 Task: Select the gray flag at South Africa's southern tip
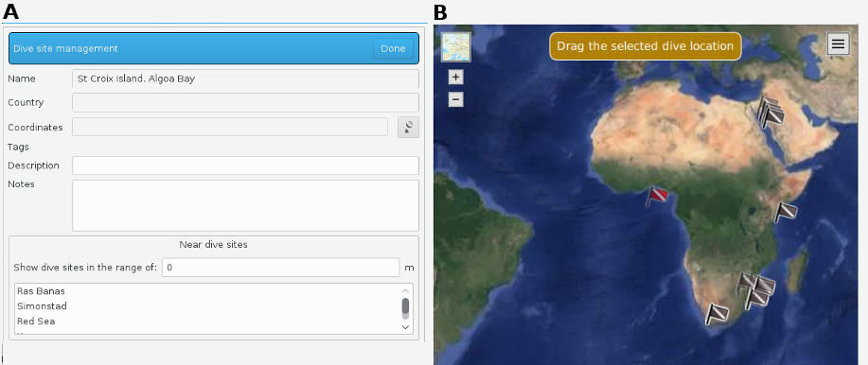(x=717, y=314)
